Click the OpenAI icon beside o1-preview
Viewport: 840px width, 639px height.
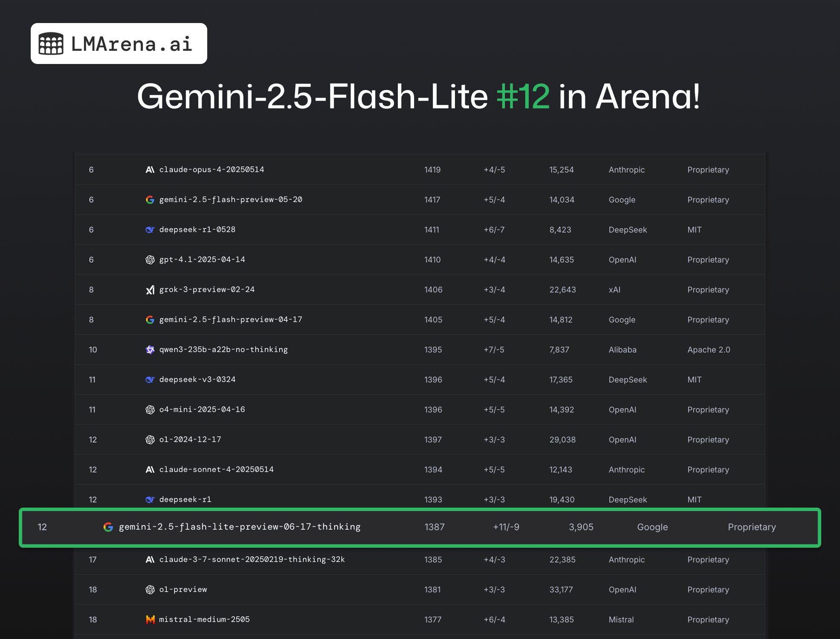click(150, 590)
